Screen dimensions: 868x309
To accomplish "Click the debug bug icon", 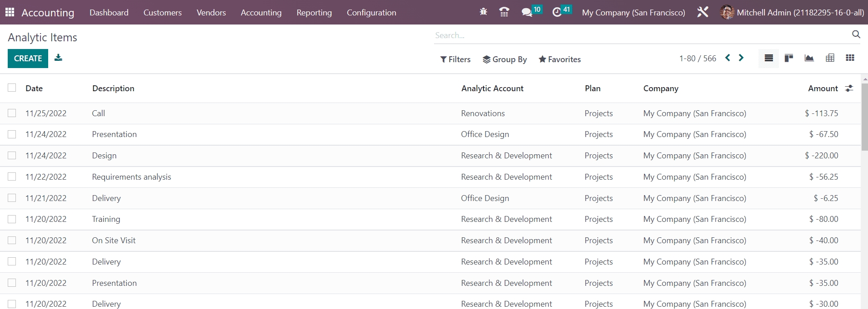I will (x=483, y=12).
